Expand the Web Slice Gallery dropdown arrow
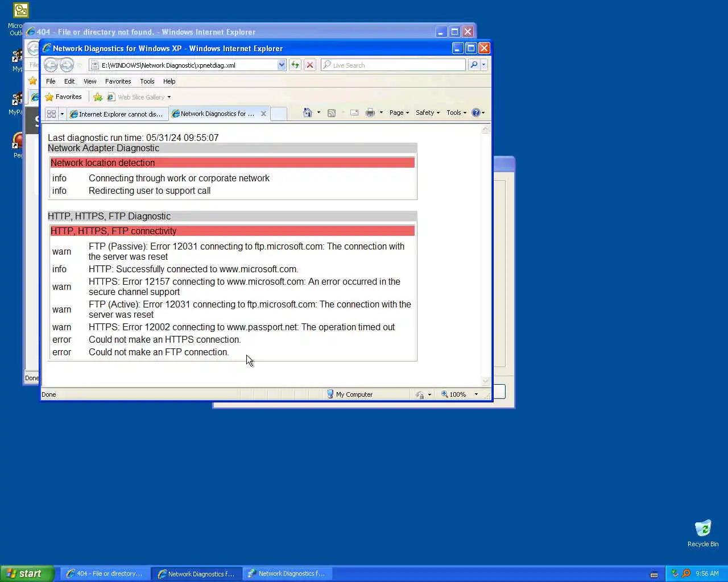 [169, 97]
